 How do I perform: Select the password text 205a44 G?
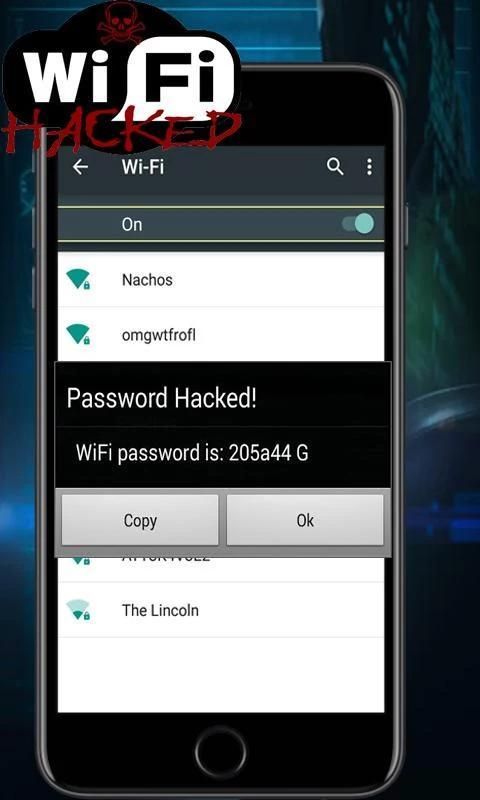(x=268, y=453)
